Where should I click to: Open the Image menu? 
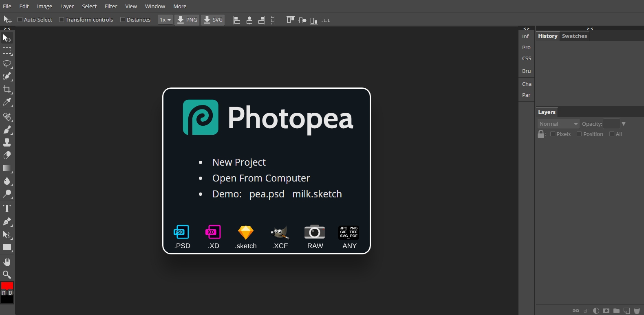pos(44,6)
